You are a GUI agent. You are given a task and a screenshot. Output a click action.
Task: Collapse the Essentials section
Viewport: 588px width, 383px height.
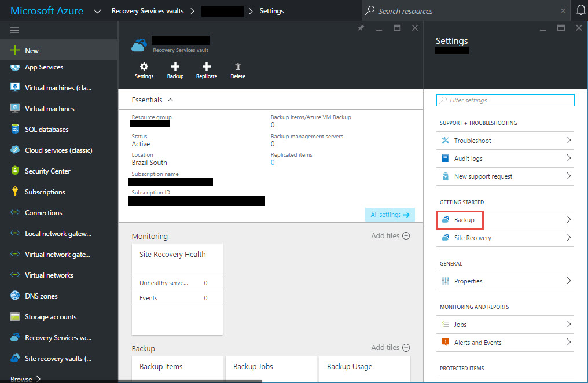170,100
